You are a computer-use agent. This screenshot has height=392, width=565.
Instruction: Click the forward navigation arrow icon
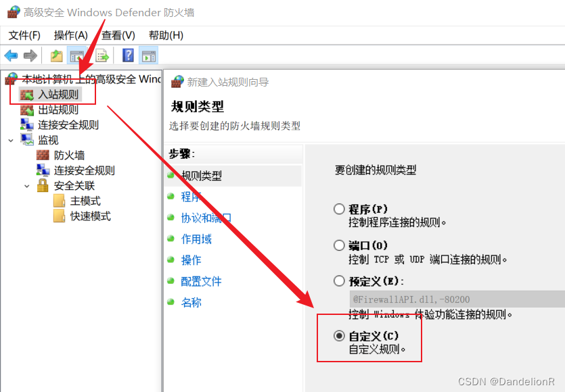coord(29,55)
